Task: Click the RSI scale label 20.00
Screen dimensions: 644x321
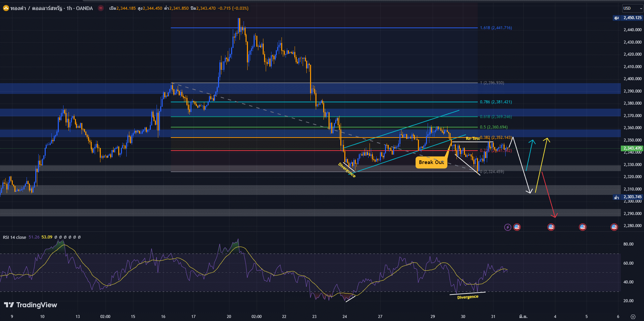Action: click(628, 301)
